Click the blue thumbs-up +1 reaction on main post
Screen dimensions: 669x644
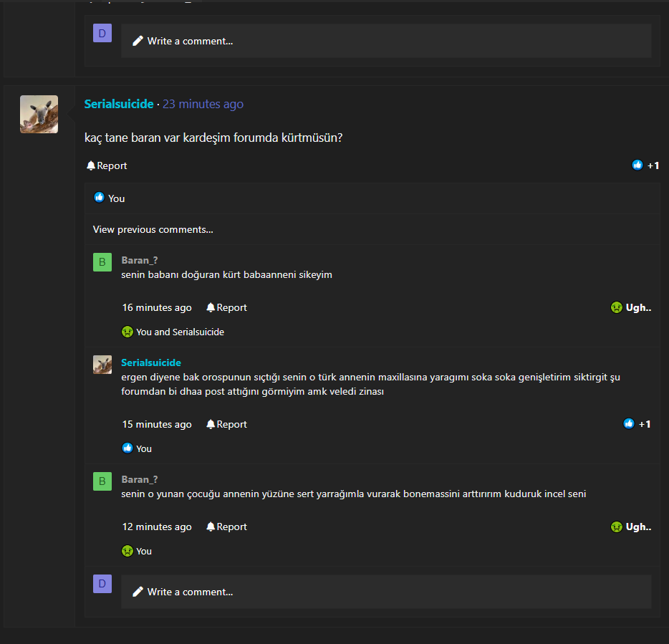(645, 165)
